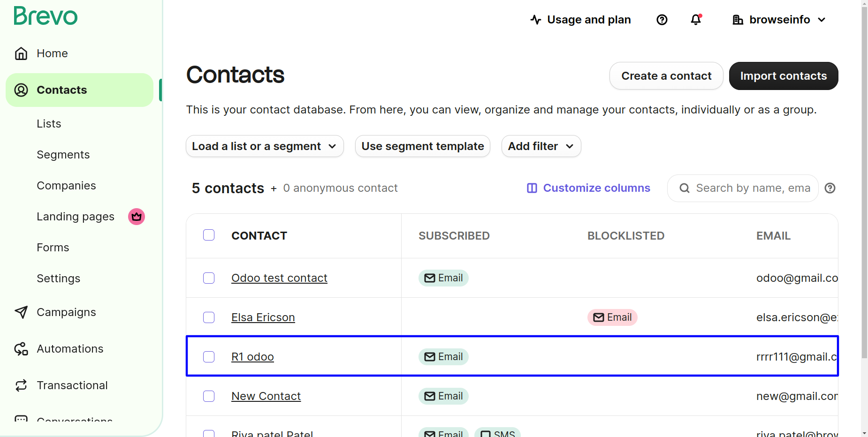The width and height of the screenshot is (868, 437).
Task: Tick the checkbox for Odoo test contact
Action: (209, 278)
